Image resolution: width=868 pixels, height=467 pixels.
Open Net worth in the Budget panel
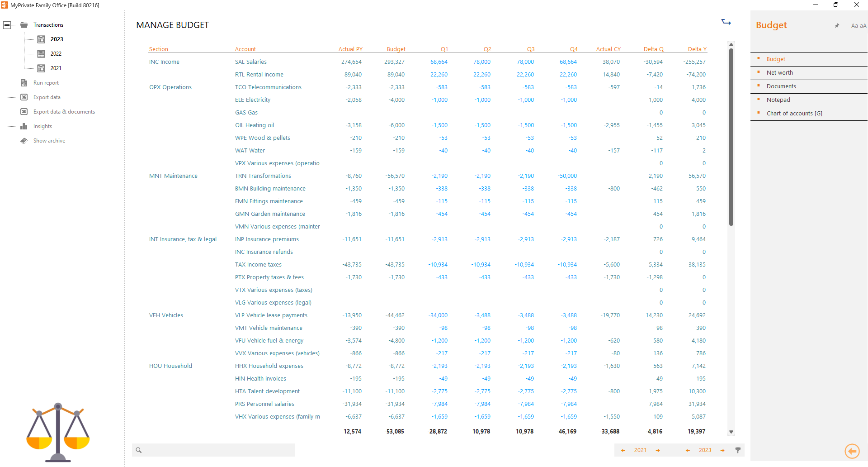pyautogui.click(x=779, y=72)
